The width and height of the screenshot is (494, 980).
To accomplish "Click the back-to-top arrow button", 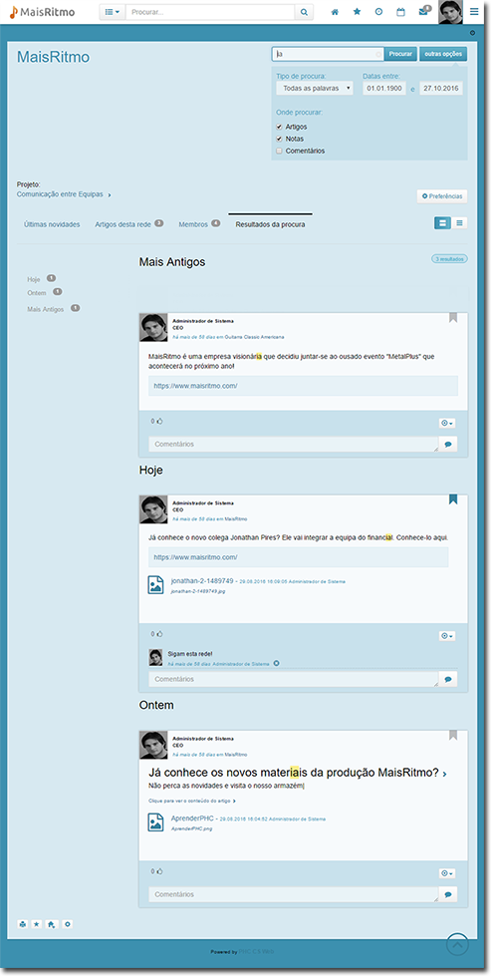I will point(458,944).
